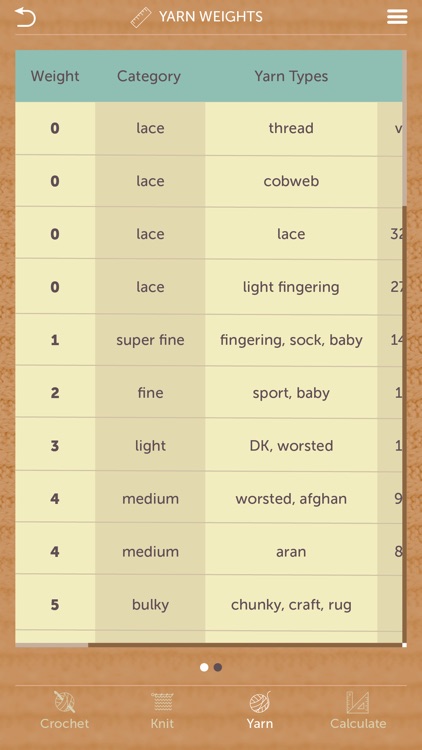Open the Calculate ruler triangle icon
Viewport: 422px width, 750px height.
358,703
